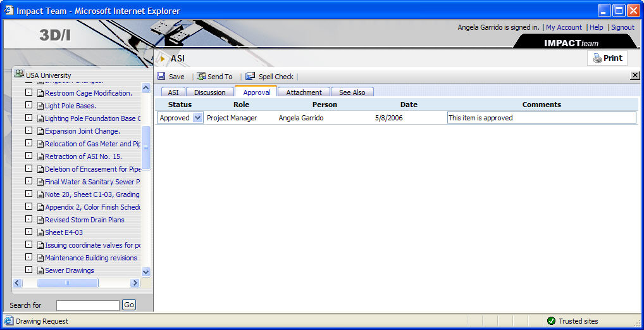Click the Signout link
644x330 pixels.
[x=622, y=27]
